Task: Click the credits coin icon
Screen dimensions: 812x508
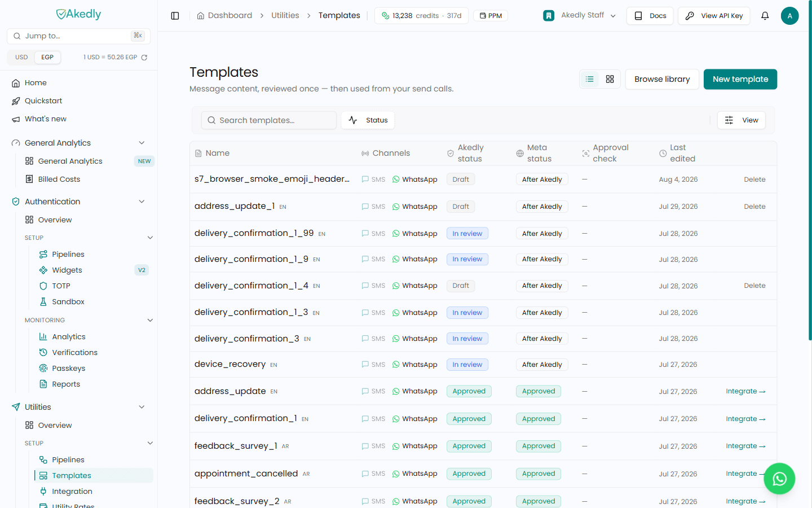Action: click(x=385, y=16)
